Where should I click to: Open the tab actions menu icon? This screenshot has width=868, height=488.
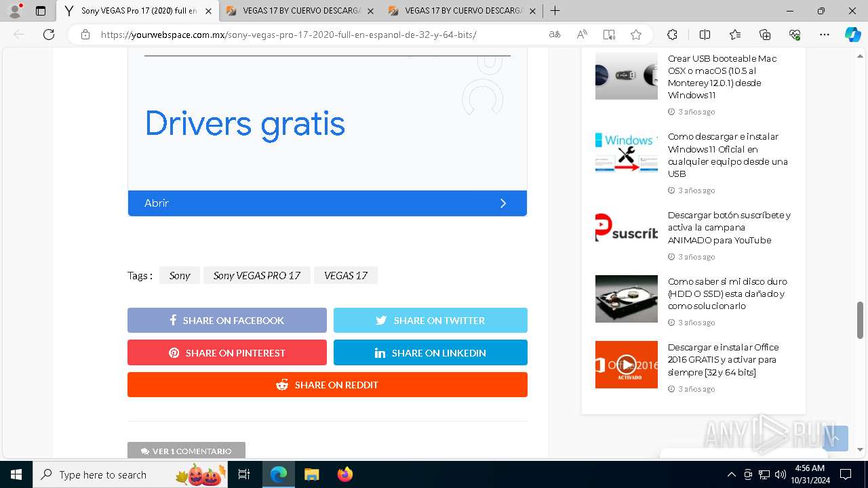pyautogui.click(x=41, y=11)
